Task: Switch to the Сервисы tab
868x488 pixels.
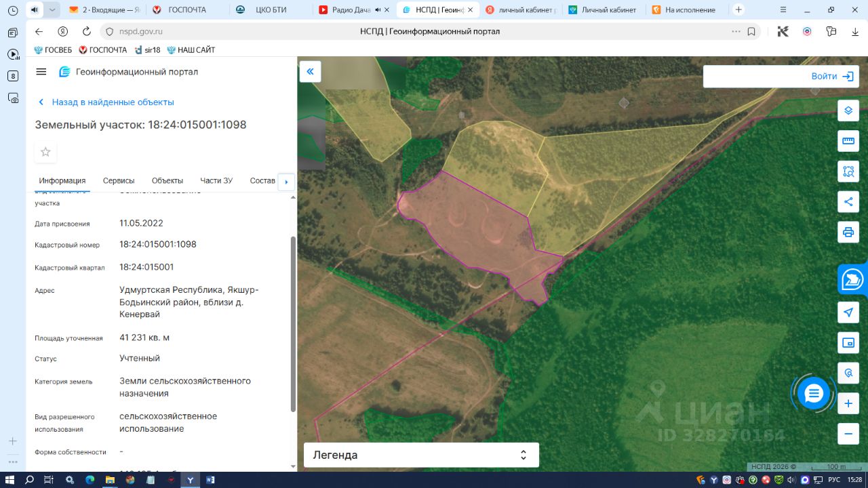Action: (119, 180)
